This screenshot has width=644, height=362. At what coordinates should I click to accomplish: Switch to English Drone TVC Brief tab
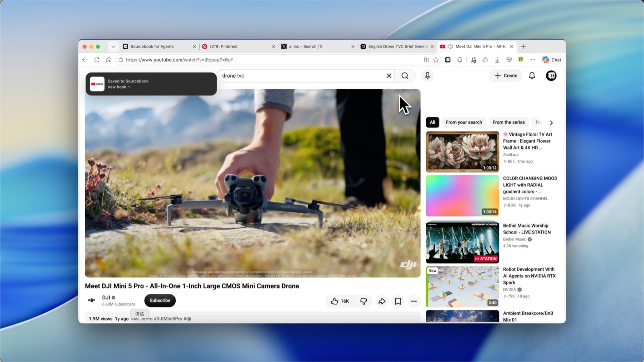tap(397, 47)
